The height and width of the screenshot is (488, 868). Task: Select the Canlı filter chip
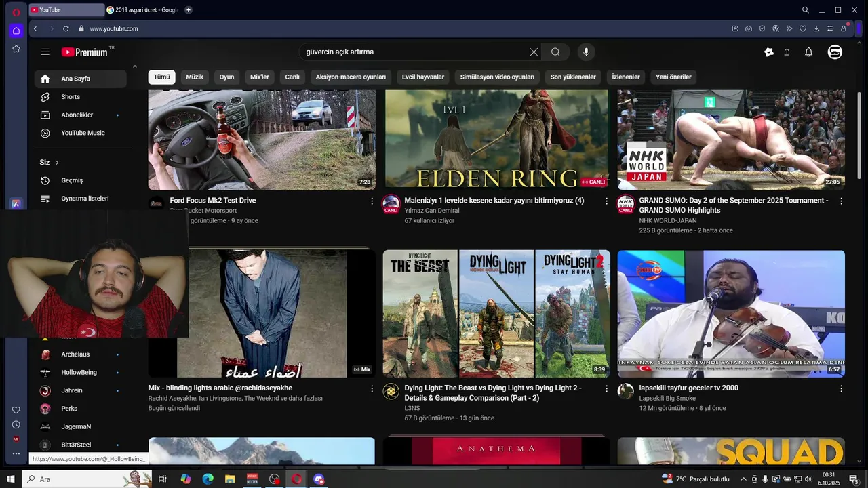(292, 77)
